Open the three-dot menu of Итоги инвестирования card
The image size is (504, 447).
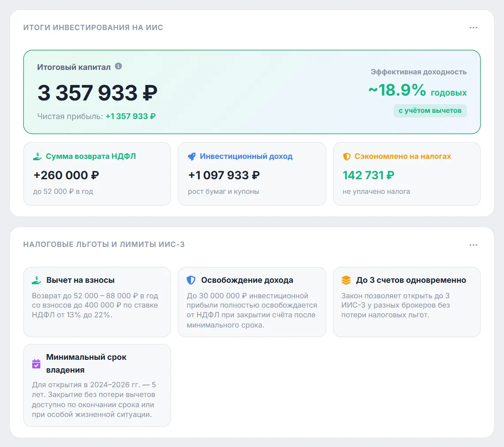point(473,28)
